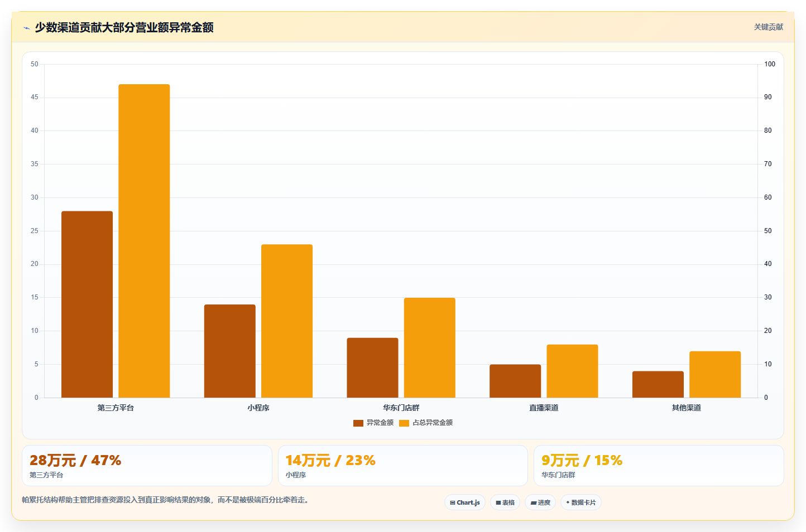The image size is (806, 532).
Task: Click the 小程序 x-axis label
Action: (x=258, y=408)
